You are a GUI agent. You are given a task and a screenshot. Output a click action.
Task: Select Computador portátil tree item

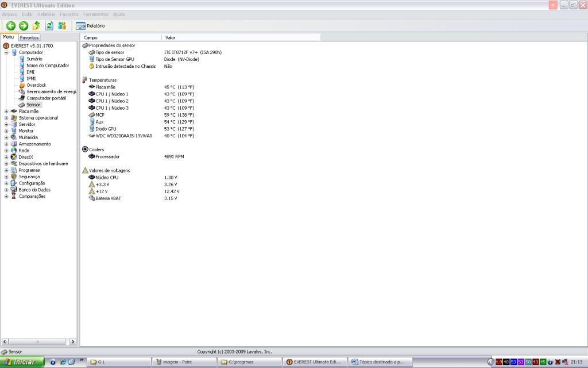[46, 98]
